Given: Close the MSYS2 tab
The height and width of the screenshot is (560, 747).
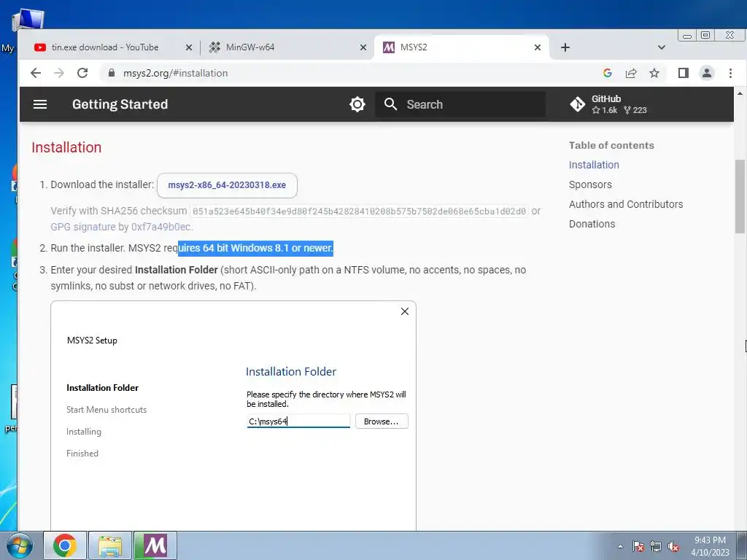Looking at the screenshot, I should pyautogui.click(x=538, y=47).
